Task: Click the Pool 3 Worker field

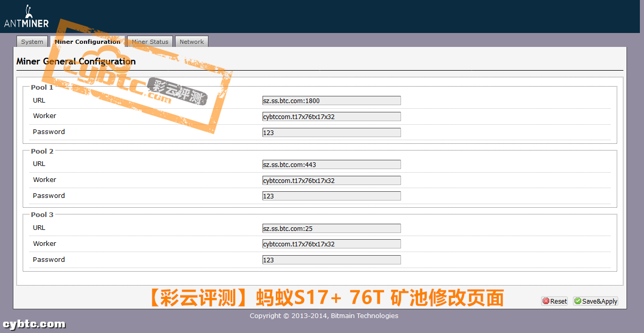Action: (331, 243)
